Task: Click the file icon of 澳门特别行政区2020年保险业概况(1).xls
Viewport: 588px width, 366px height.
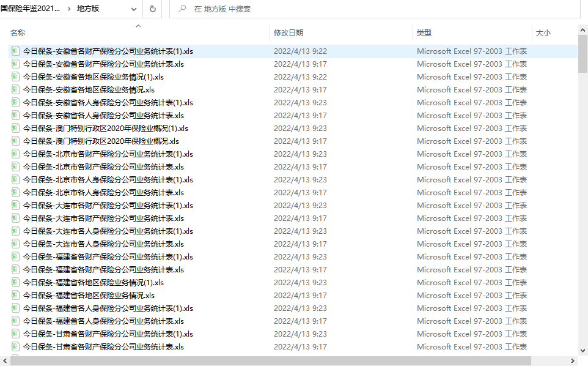Action: (15, 128)
